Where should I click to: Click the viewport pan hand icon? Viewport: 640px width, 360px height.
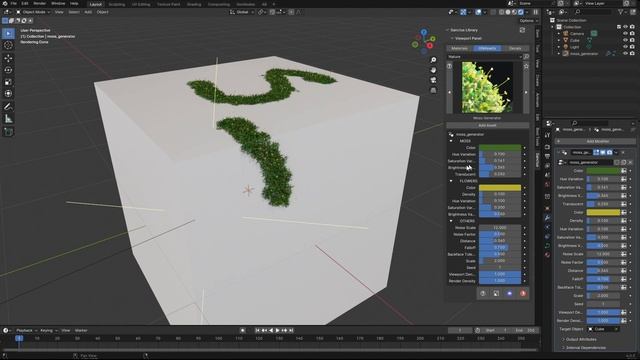[x=433, y=70]
